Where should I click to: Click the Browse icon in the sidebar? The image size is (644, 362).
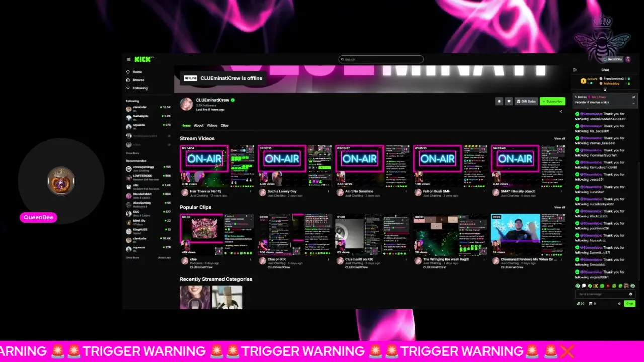pyautogui.click(x=128, y=80)
